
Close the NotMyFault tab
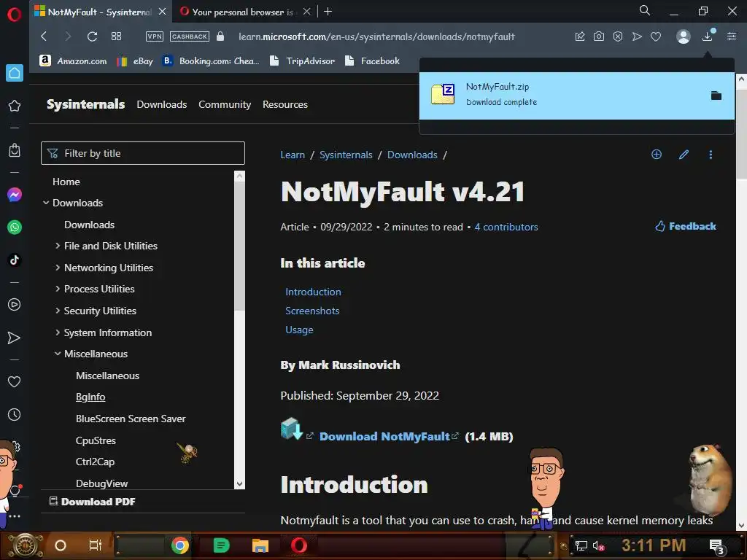(162, 12)
